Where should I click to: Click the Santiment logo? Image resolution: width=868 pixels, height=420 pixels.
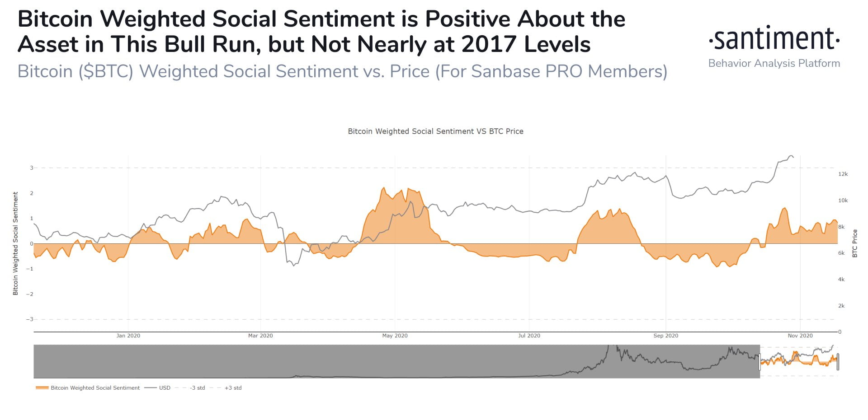774,39
